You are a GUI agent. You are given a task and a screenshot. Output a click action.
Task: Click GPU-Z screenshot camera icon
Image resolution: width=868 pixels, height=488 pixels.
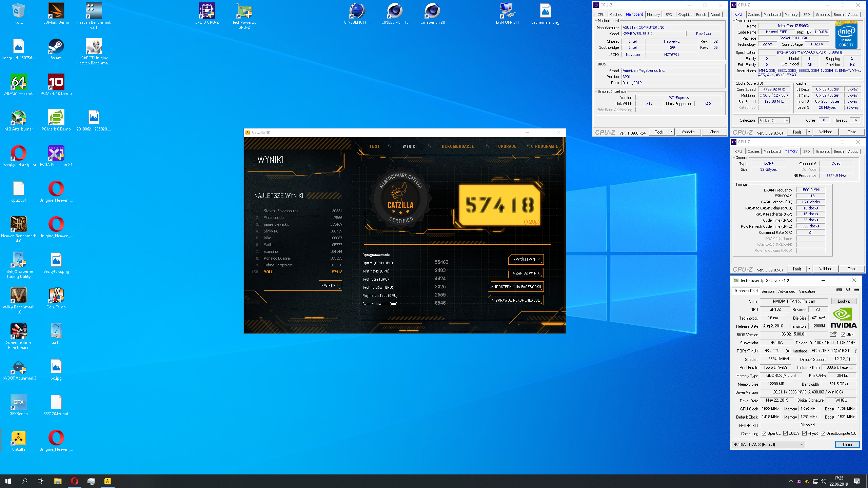839,290
